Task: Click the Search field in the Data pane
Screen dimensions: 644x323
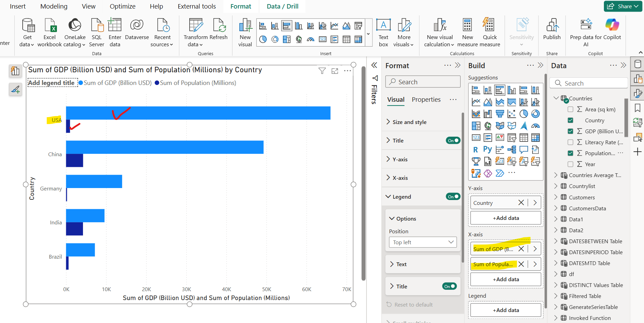Action: point(588,83)
